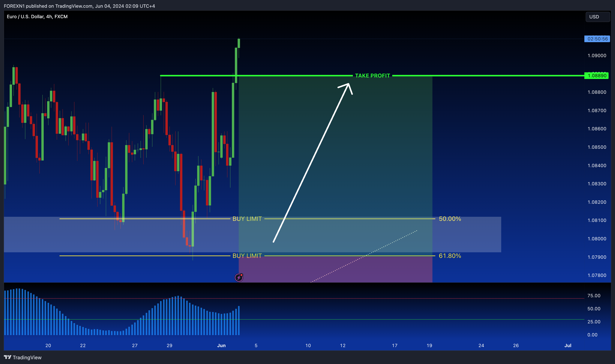Click the 1.07900 price axis label

[x=597, y=257]
